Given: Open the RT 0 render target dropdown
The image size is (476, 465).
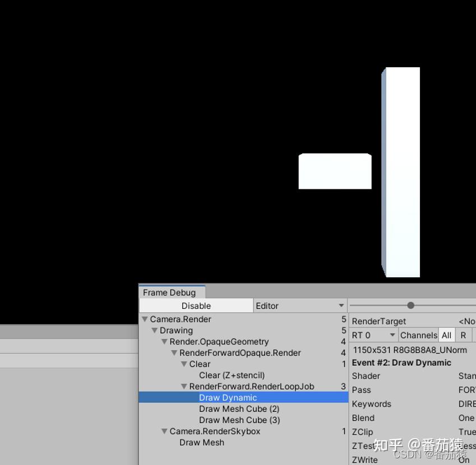Looking at the screenshot, I should 373,335.
